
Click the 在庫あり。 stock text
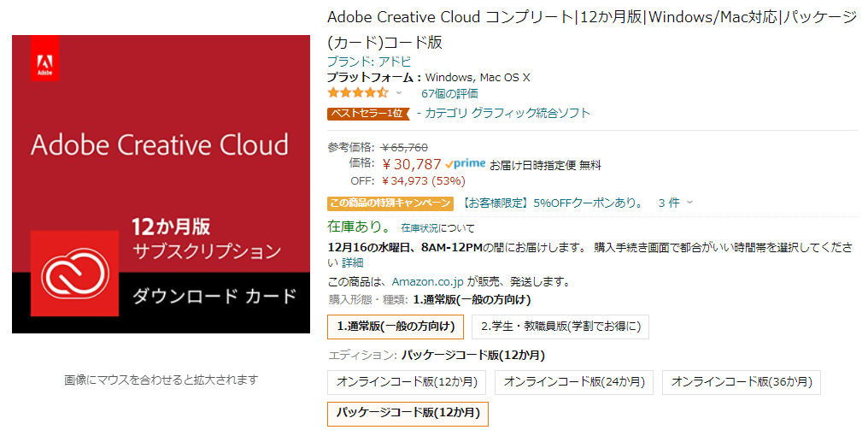359,227
